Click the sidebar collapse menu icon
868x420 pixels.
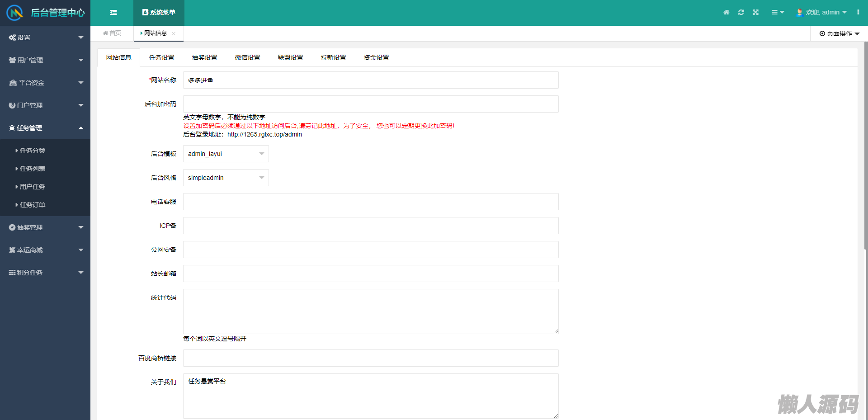[113, 13]
